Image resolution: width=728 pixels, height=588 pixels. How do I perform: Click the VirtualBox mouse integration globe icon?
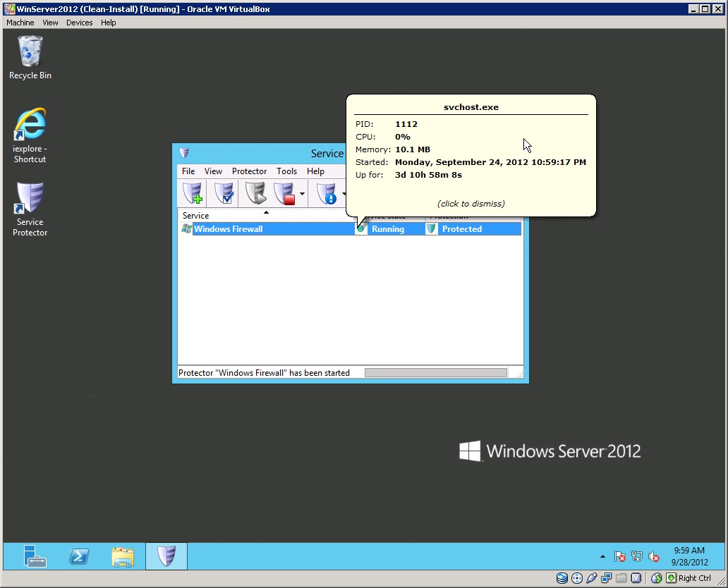tap(657, 578)
